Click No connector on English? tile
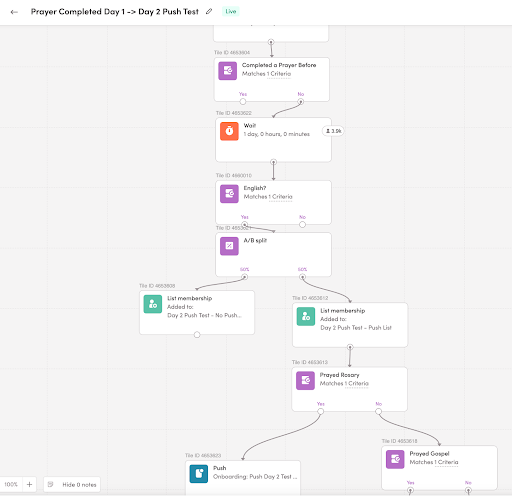The height and width of the screenshot is (498, 512). pos(302,225)
